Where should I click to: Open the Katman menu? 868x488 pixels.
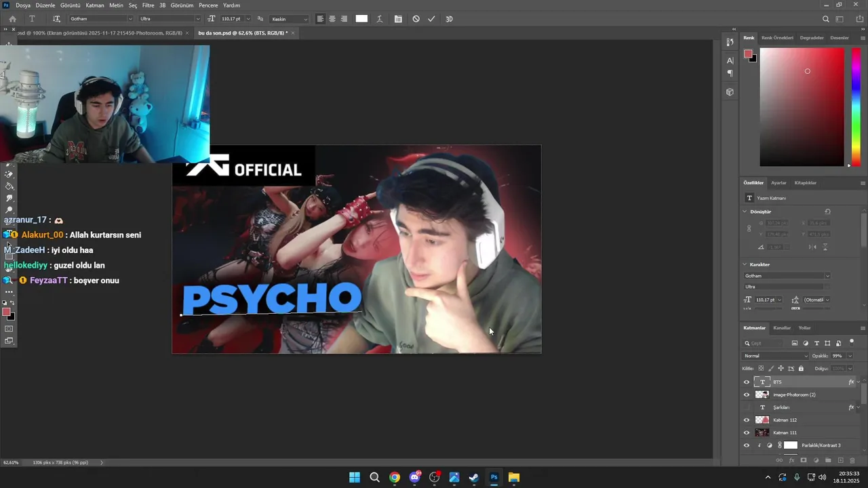[x=95, y=5]
